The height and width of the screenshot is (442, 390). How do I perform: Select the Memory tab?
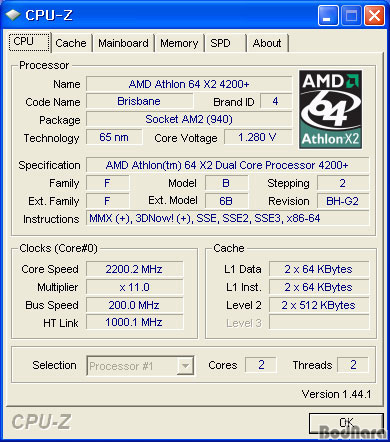(x=179, y=43)
